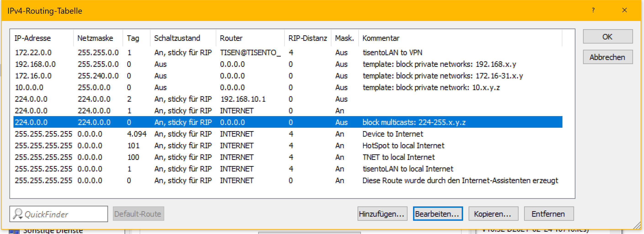Select 'tisentoLAN to local Internet' route
The width and height of the screenshot is (644, 234).
click(x=288, y=169)
